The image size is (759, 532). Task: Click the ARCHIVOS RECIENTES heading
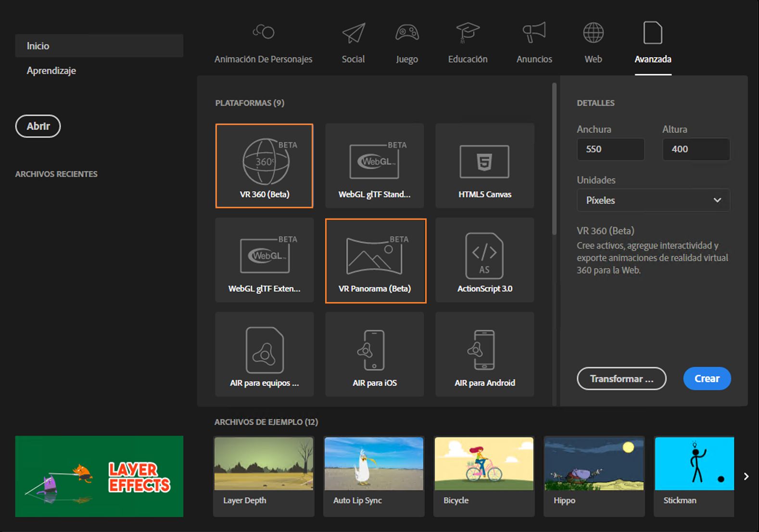[x=56, y=174]
